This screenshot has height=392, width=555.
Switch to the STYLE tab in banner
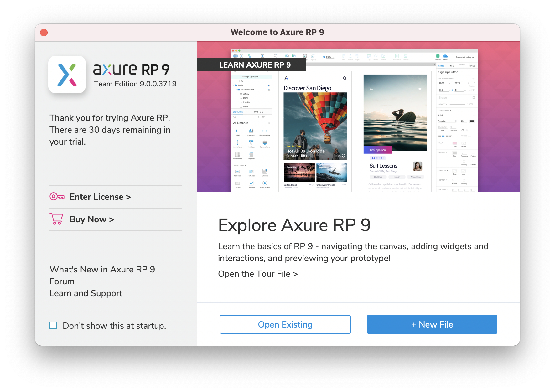click(441, 66)
